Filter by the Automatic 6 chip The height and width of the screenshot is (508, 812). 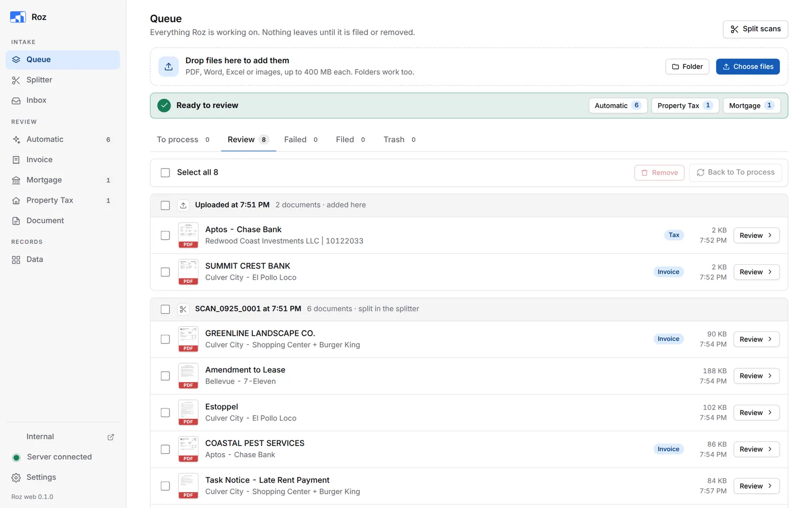tap(618, 106)
